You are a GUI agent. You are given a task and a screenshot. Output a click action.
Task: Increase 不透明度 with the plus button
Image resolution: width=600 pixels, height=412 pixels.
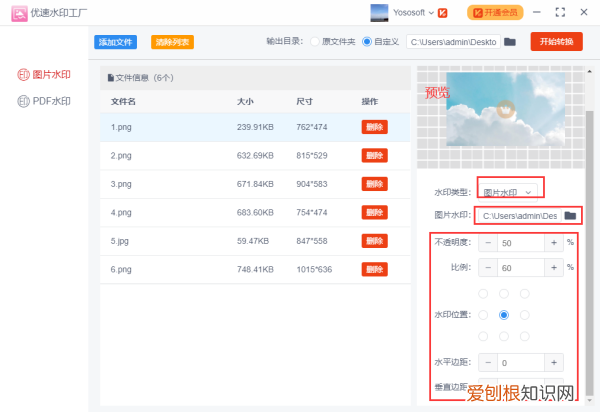pos(554,243)
